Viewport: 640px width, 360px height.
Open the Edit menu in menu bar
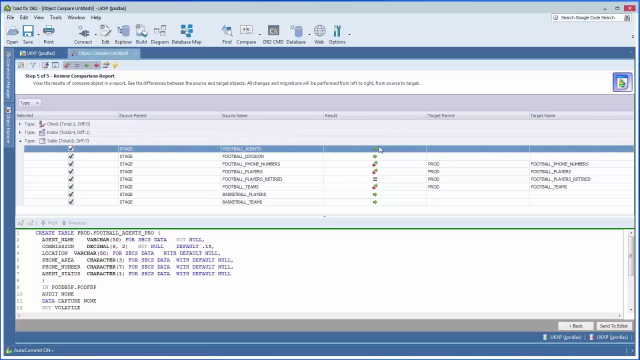(24, 18)
